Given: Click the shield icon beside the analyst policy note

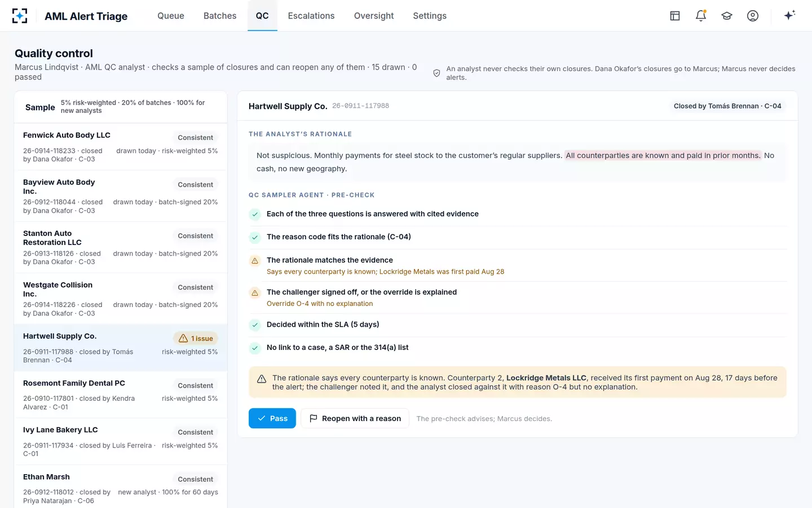Looking at the screenshot, I should point(436,73).
